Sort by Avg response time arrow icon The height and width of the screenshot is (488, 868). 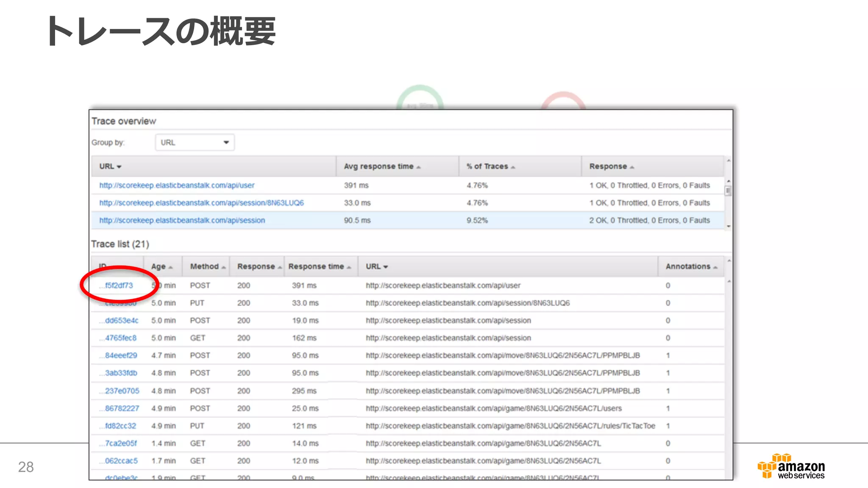tap(418, 167)
